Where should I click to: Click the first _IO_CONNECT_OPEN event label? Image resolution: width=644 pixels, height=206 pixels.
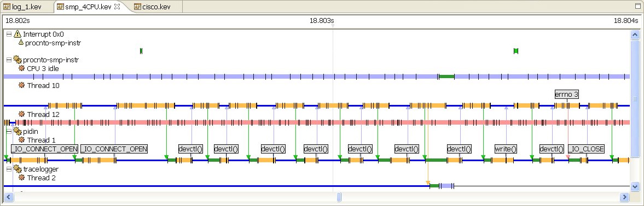coord(44,149)
